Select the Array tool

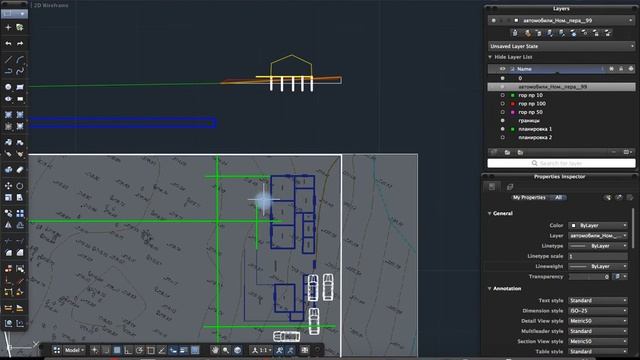pos(20,213)
